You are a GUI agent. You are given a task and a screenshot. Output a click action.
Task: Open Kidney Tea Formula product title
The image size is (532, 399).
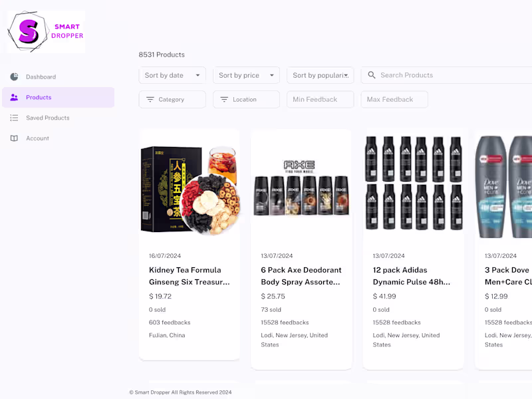tap(189, 276)
